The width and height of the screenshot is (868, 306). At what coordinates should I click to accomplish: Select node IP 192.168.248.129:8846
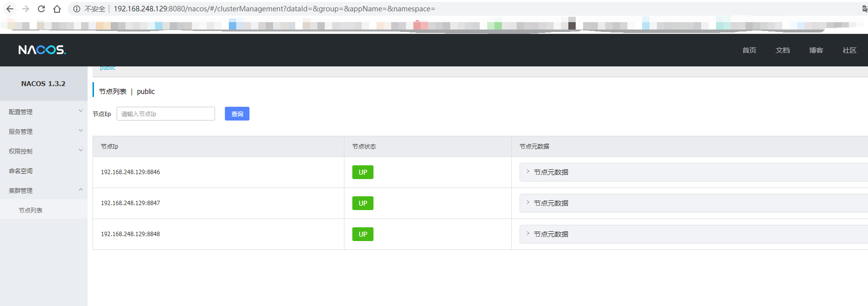130,172
